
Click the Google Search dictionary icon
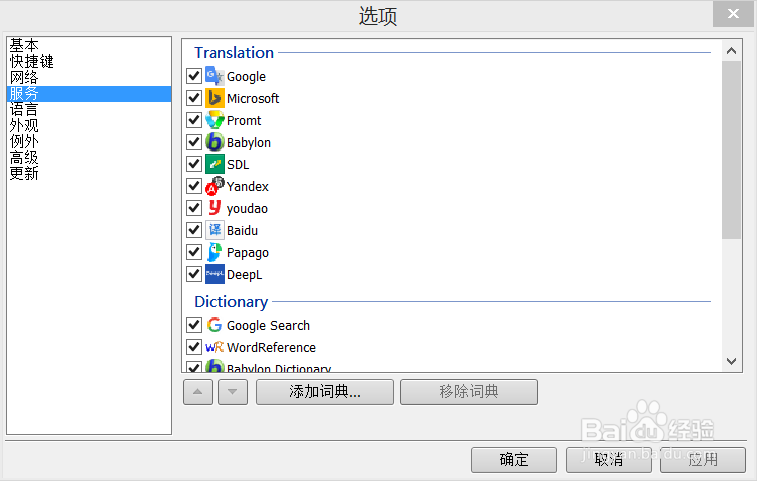coord(215,325)
